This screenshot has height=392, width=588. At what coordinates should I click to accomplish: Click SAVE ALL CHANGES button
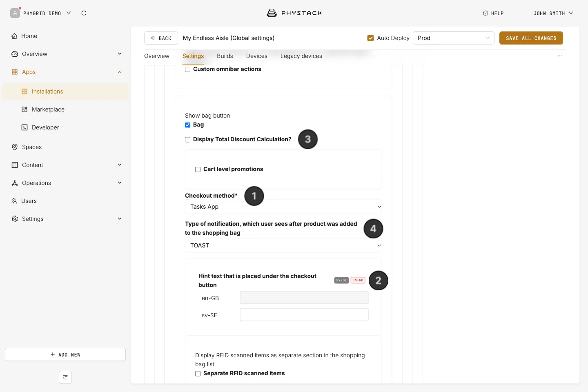[531, 38]
